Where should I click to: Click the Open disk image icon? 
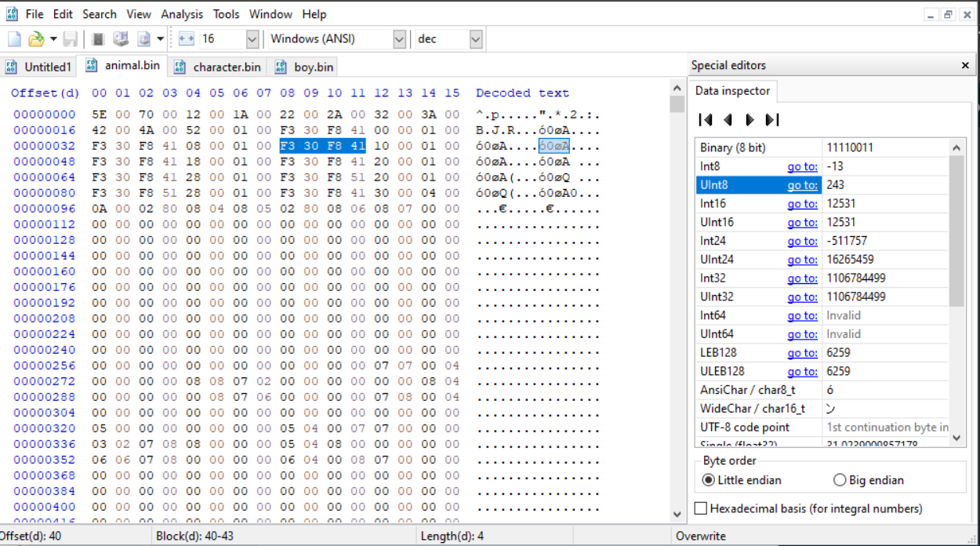coord(143,38)
